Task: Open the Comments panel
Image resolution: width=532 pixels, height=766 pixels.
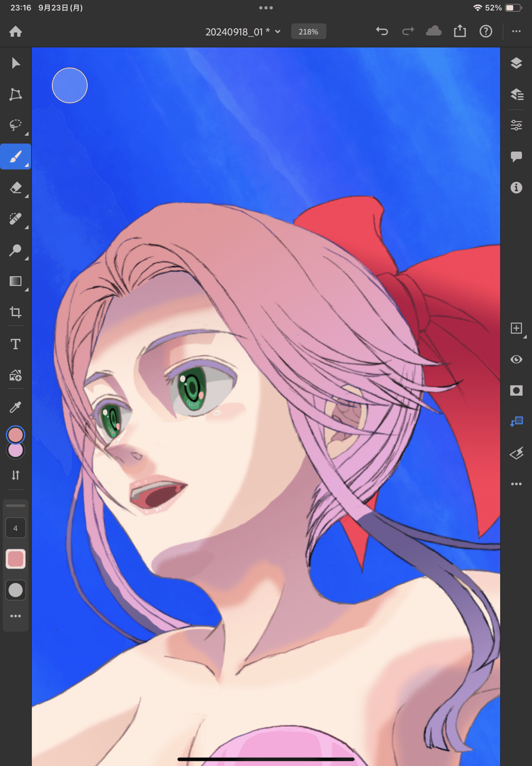Action: 516,157
